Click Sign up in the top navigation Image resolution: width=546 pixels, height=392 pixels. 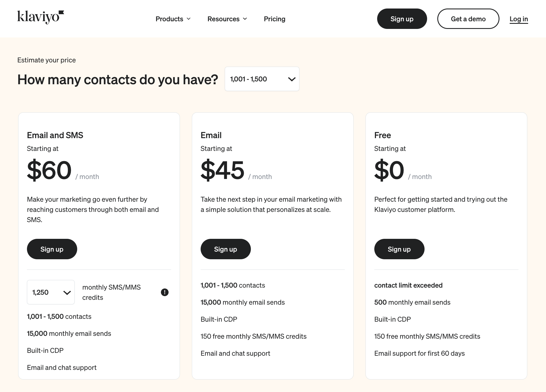402,19
